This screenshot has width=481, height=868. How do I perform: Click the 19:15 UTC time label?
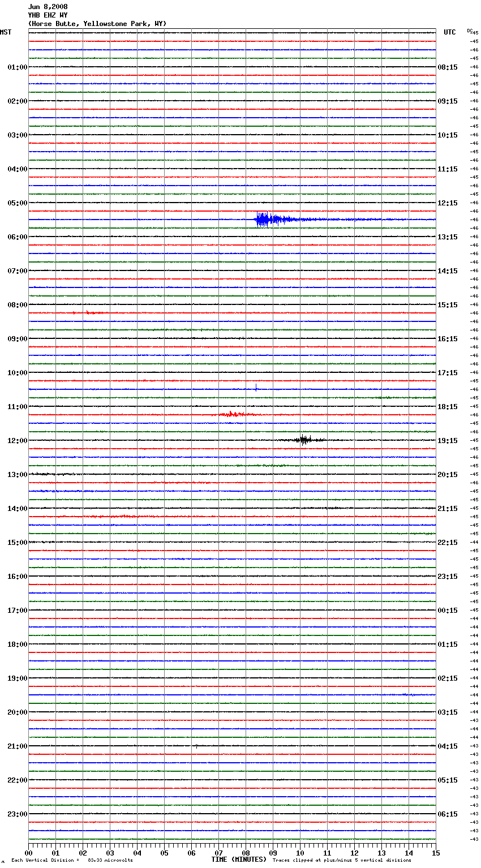[448, 441]
